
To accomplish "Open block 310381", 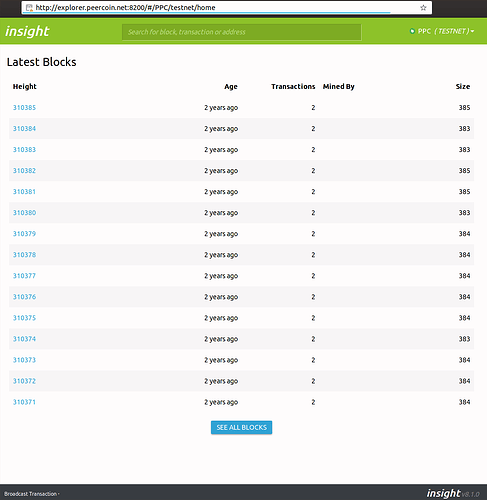I will coord(24,192).
